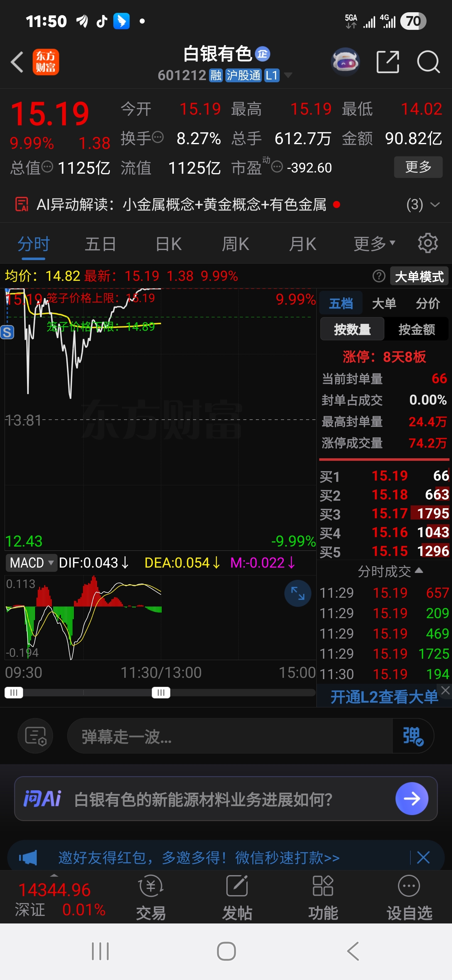The height and width of the screenshot is (980, 452).
Task: Switch to 周K chart tab
Action: click(x=235, y=243)
